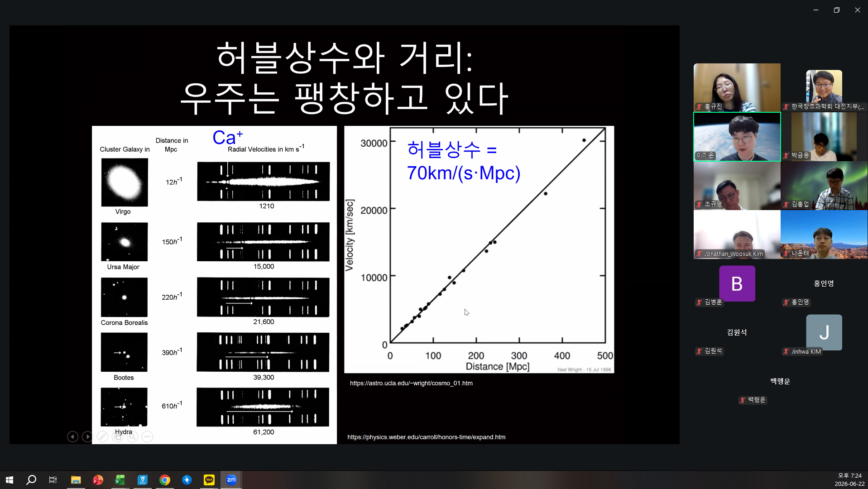The width and height of the screenshot is (868, 489).
Task: Minimize the Zoom meeting window
Action: click(x=816, y=10)
